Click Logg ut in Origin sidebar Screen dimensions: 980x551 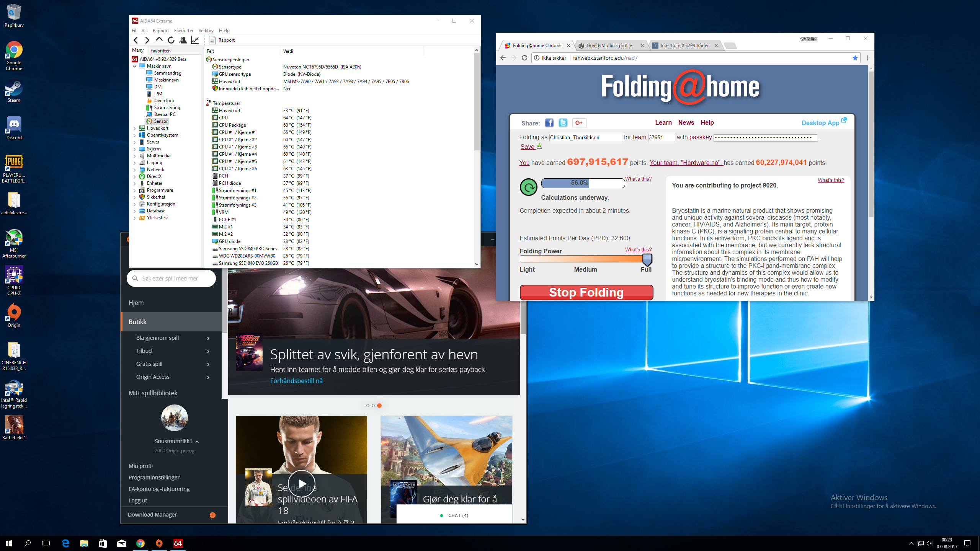tap(138, 500)
